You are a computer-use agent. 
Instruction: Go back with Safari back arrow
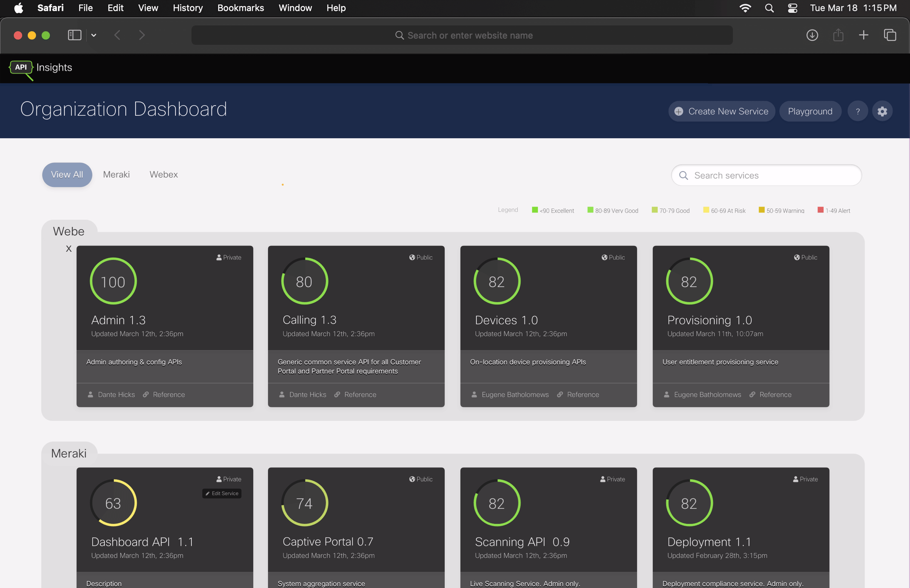point(117,35)
